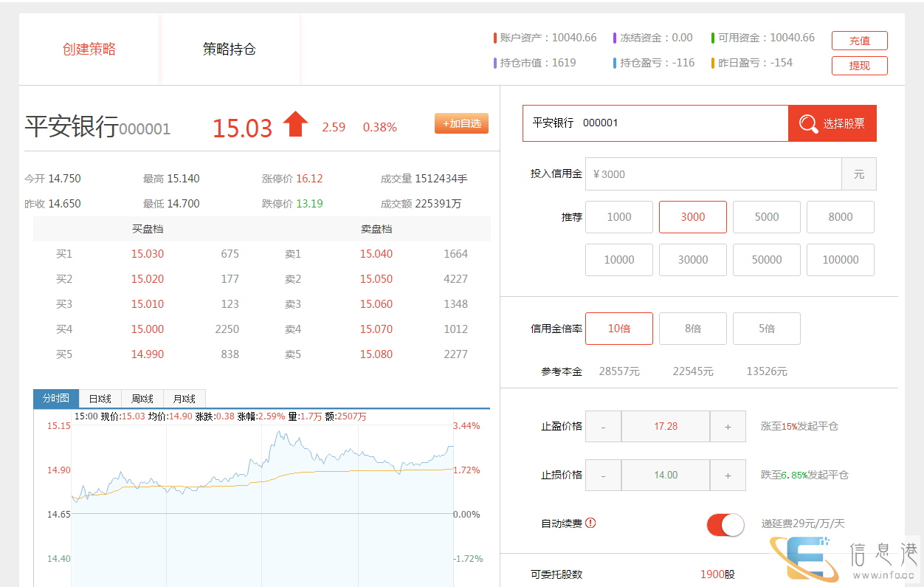Click the 投入信用金 amount field
924x587 pixels.
tap(714, 174)
